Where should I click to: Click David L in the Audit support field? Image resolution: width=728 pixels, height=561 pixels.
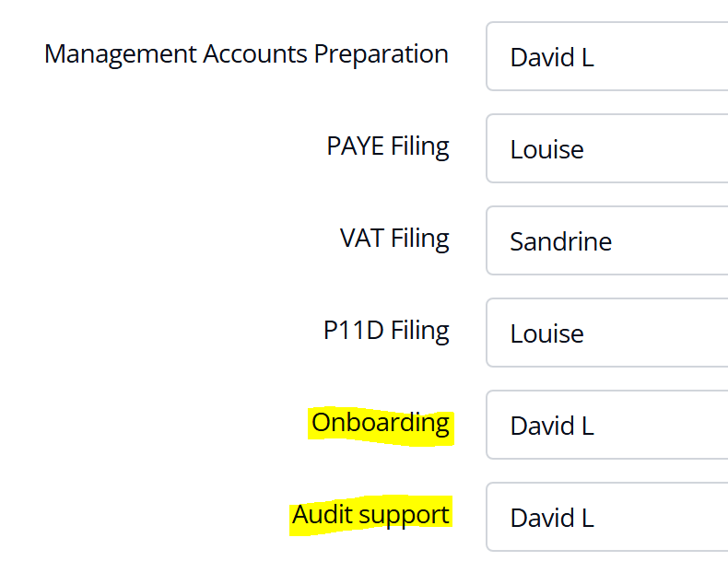point(551,519)
